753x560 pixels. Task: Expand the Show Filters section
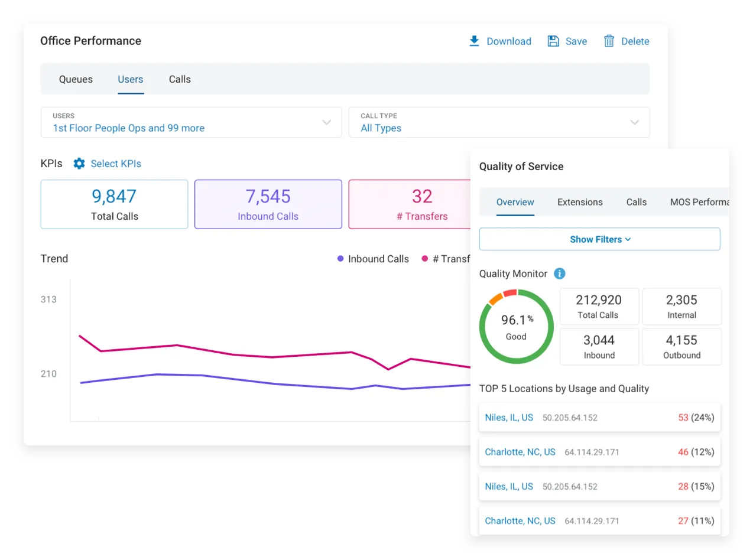[599, 239]
